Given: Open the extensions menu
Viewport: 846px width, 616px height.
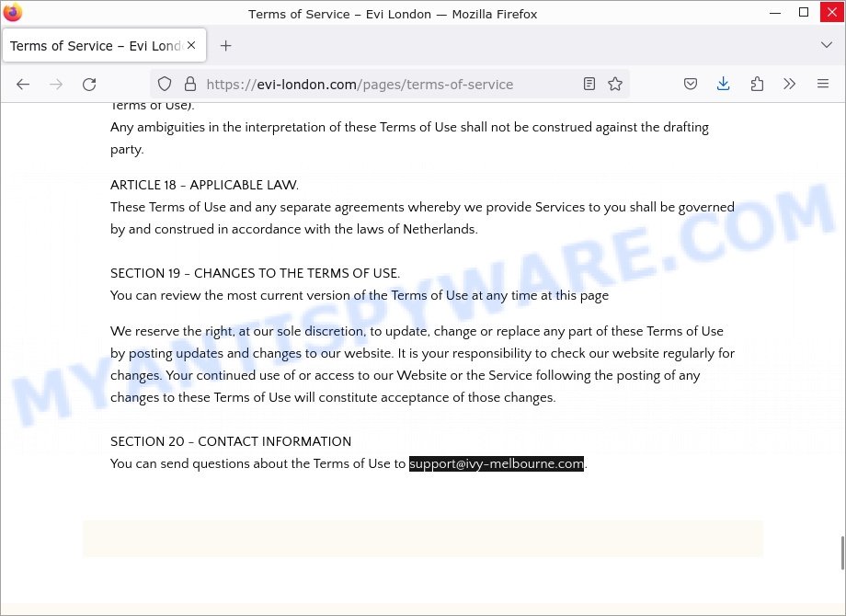Looking at the screenshot, I should (757, 84).
